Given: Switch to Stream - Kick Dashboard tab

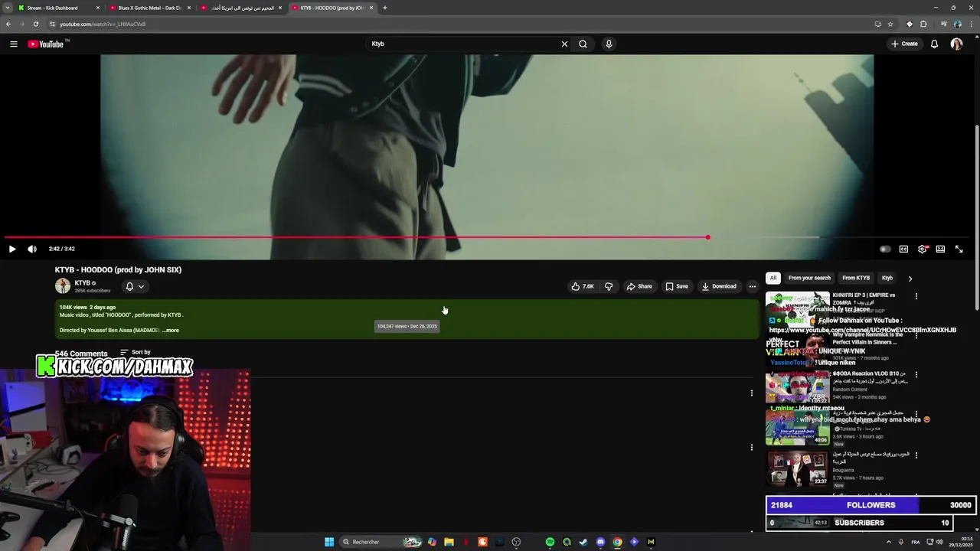Looking at the screenshot, I should pyautogui.click(x=59, y=8).
